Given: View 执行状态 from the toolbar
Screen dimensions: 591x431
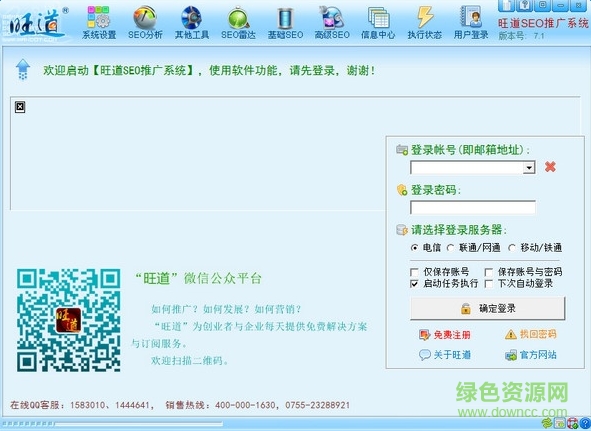Looking at the screenshot, I should [424, 23].
